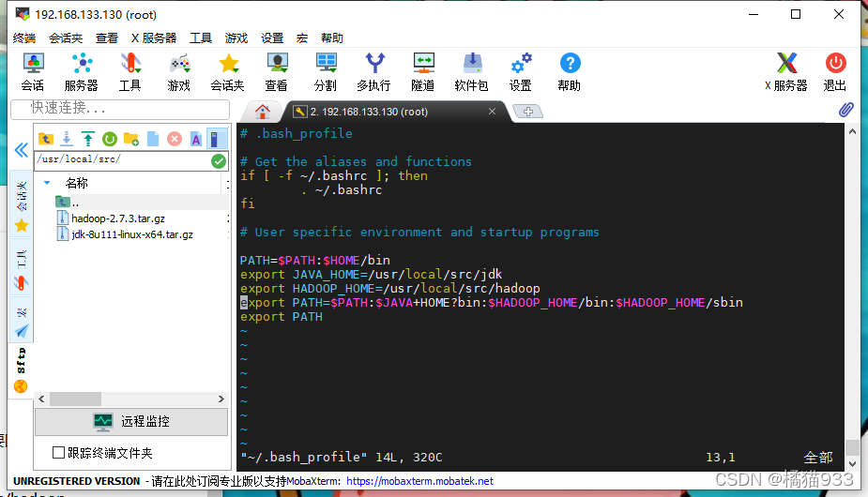The image size is (868, 497).
Task: Enable follow terminal folder (跟踪终端文件夹) checkbox
Action: point(58,453)
